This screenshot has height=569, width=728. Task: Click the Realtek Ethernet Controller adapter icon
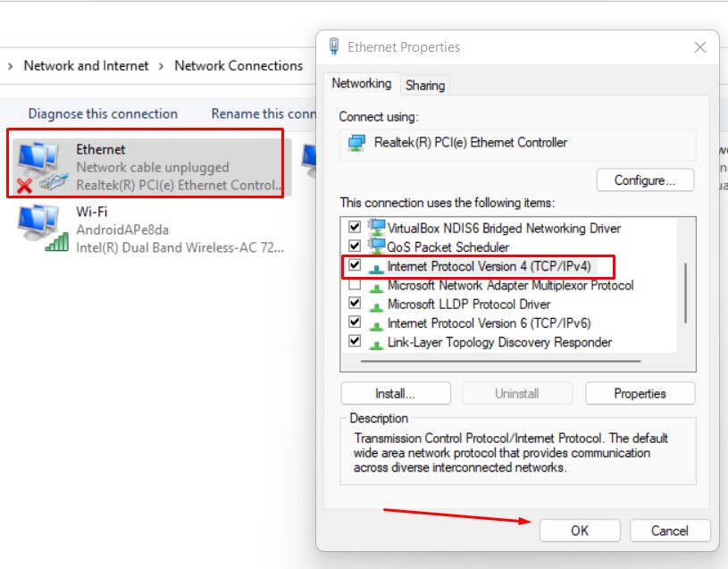(357, 143)
